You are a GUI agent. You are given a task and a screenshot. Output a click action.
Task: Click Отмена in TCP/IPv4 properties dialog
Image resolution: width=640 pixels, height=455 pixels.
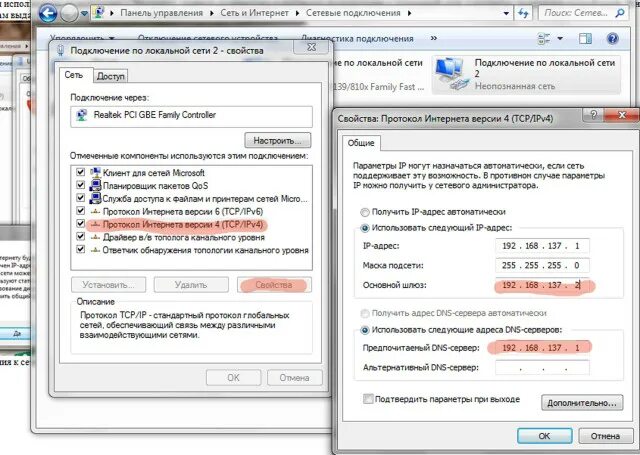pos(605,436)
